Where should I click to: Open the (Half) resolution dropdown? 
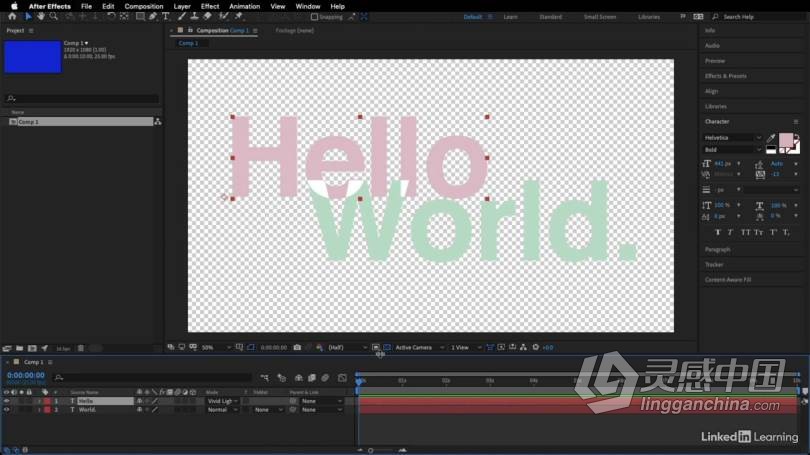tap(347, 348)
